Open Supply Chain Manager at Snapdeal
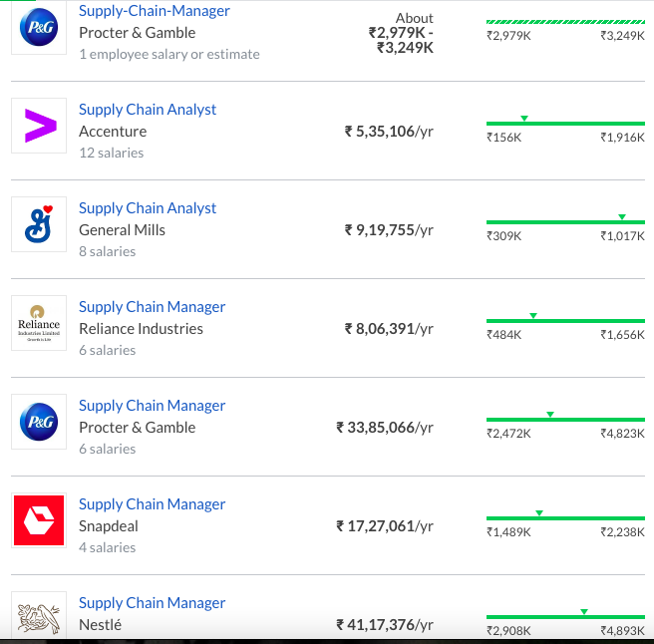 coord(152,504)
